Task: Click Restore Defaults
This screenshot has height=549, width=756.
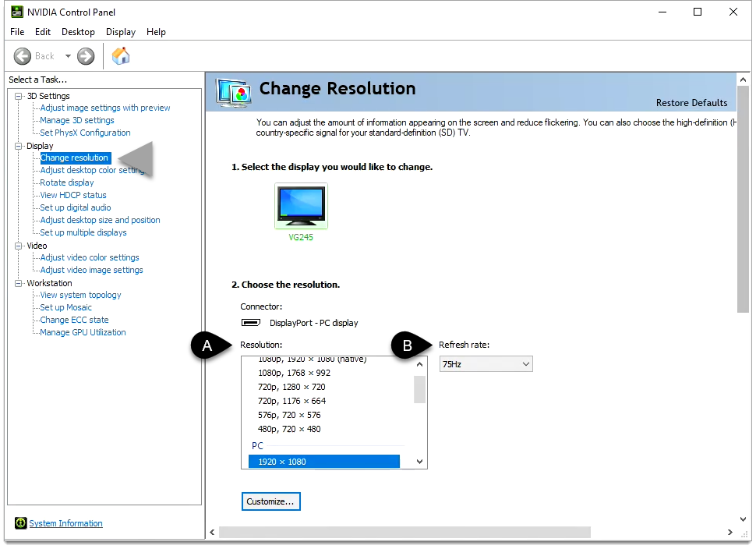Action: click(x=691, y=102)
